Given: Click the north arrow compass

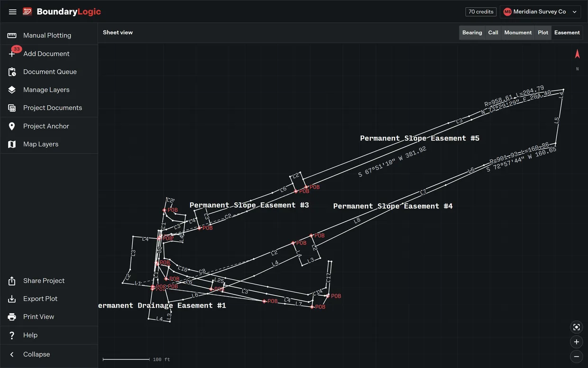Looking at the screenshot, I should pyautogui.click(x=577, y=54).
